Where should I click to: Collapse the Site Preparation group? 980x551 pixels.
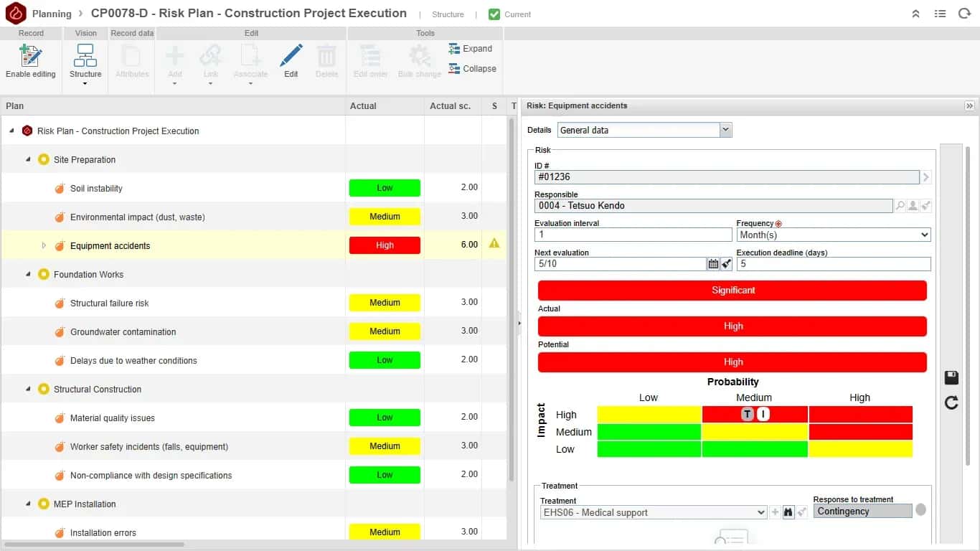pos(28,159)
